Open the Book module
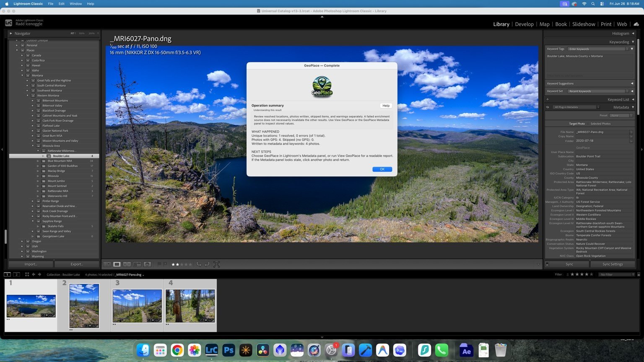Screen dimensions: 644x362 coord(561,24)
